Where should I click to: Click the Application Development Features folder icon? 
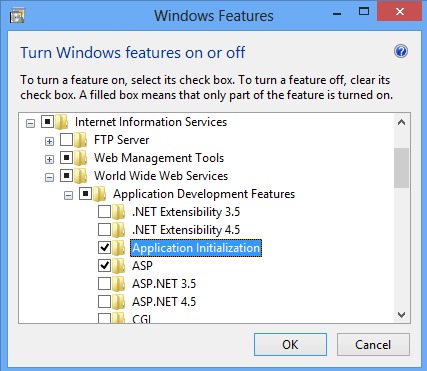100,194
